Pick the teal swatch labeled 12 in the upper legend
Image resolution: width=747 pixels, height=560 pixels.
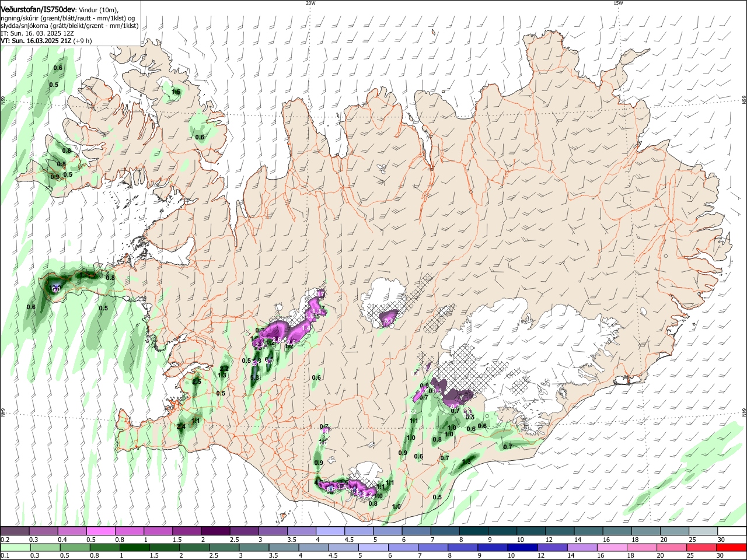click(559, 531)
